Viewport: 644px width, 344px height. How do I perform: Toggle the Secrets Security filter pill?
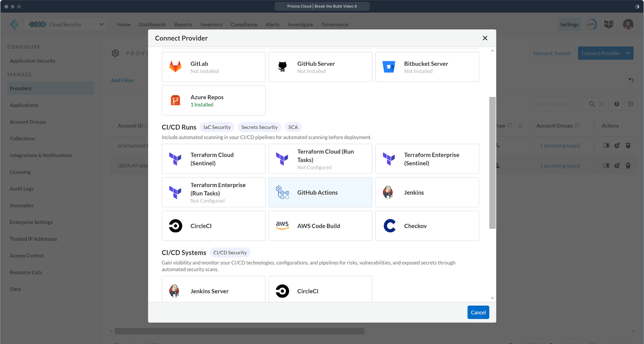coord(259,127)
